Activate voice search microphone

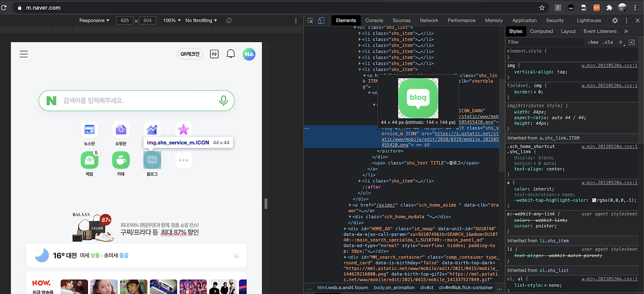(x=224, y=101)
